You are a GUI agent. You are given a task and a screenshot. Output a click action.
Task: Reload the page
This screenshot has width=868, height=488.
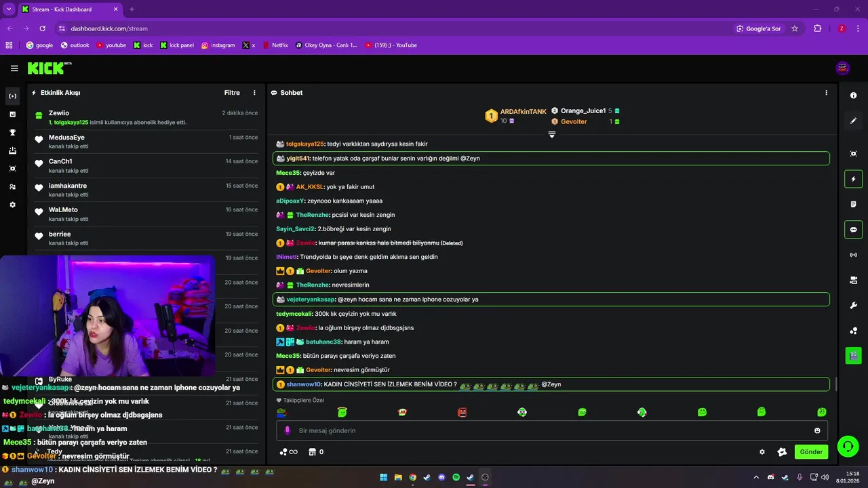[42, 28]
